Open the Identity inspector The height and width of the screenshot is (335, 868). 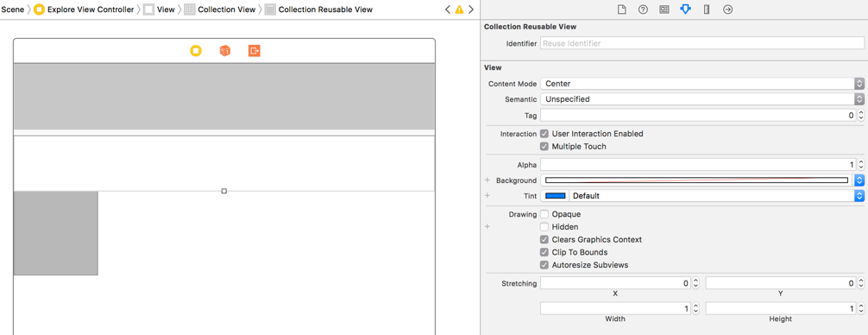(664, 9)
